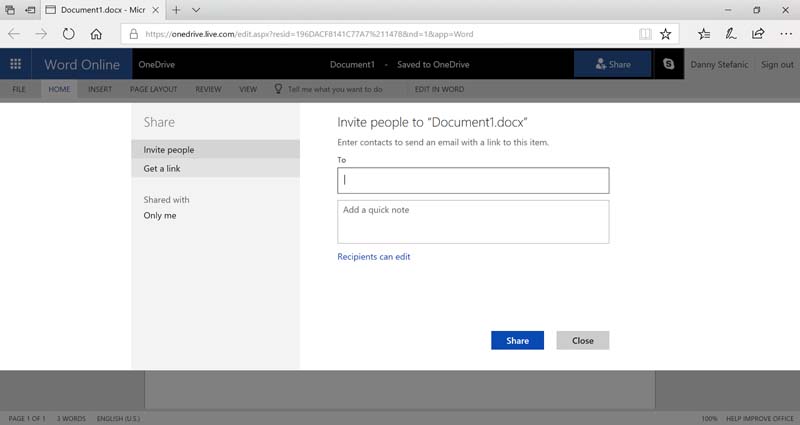The width and height of the screenshot is (800, 425).
Task: Click 3 WORDS word count status
Action: point(71,418)
